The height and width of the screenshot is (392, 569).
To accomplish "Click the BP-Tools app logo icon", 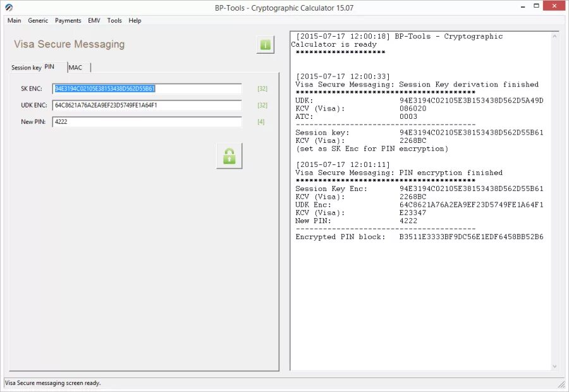I will (x=9, y=7).
